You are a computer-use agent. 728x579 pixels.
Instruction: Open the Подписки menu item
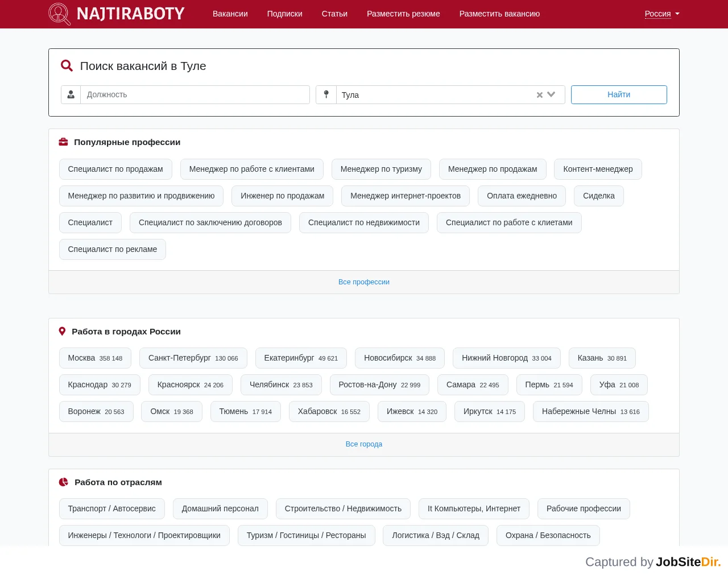285,14
